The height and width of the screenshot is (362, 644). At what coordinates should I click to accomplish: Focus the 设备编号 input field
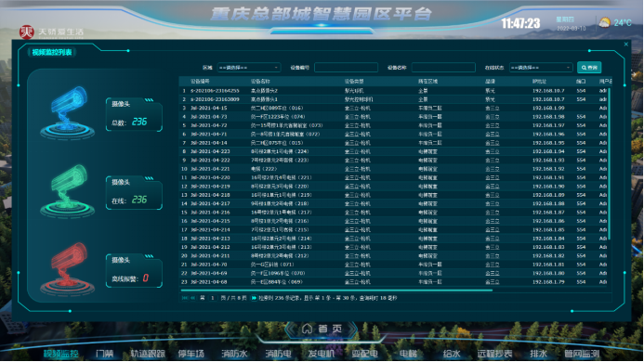[x=346, y=68]
